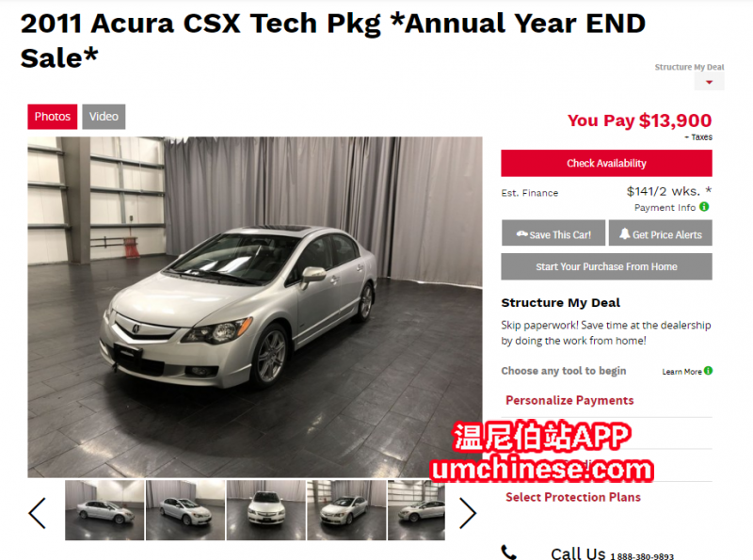Open the main silver Acura photo
Image resolution: width=753 pixels, height=560 pixels.
coord(255,307)
